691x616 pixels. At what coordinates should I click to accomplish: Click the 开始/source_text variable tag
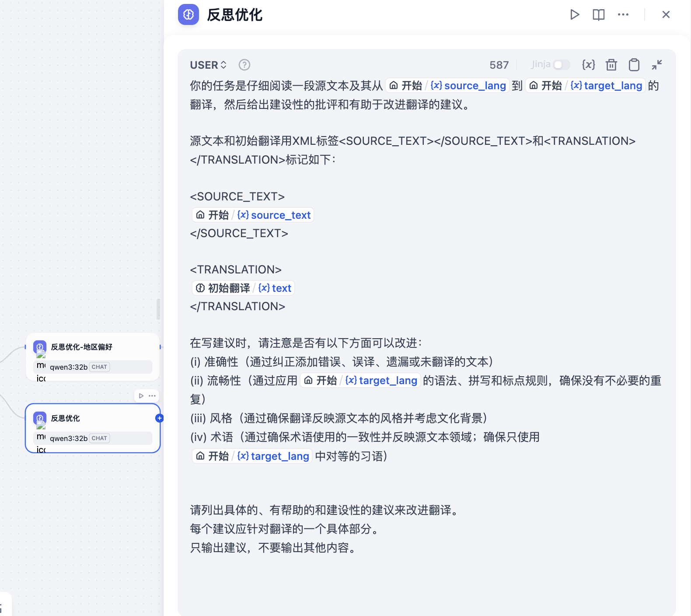tap(253, 215)
